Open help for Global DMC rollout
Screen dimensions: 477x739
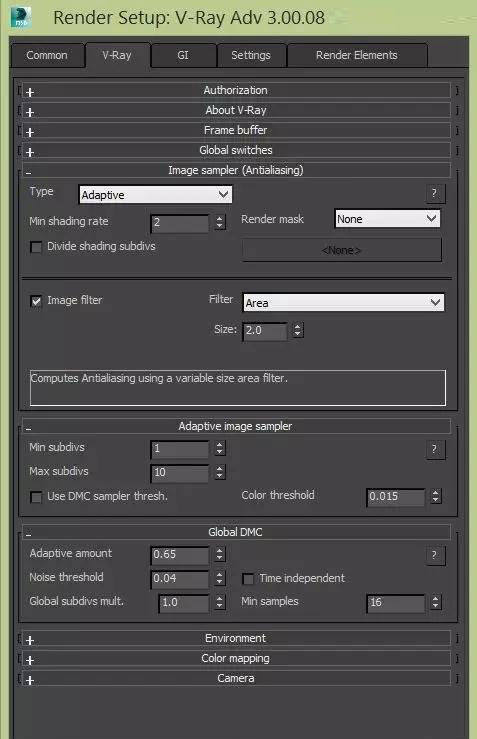pyautogui.click(x=435, y=555)
